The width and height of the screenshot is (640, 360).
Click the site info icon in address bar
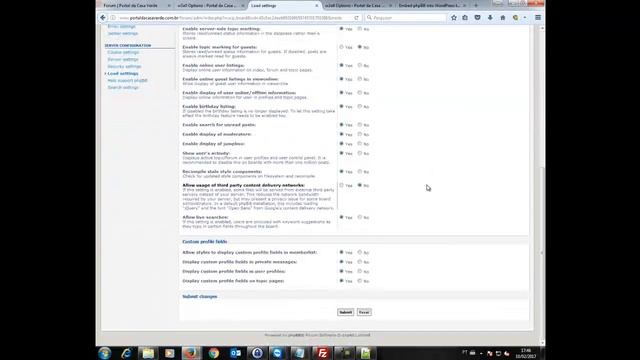[x=113, y=18]
